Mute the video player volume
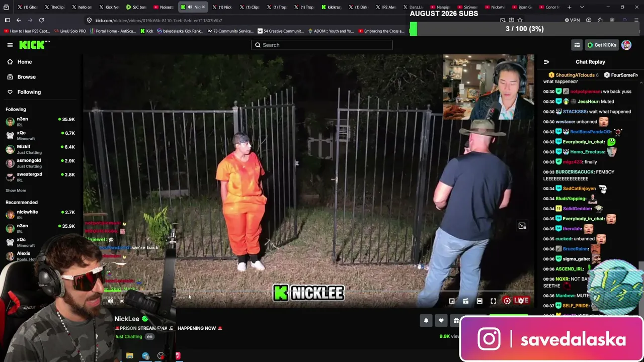This screenshot has width=644, height=362. (111, 301)
